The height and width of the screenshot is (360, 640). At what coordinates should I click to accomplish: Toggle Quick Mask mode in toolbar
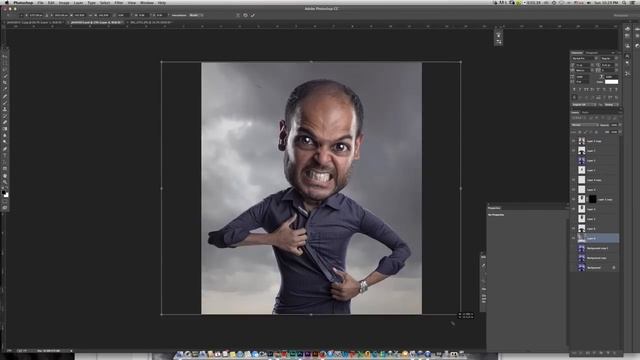(5, 202)
